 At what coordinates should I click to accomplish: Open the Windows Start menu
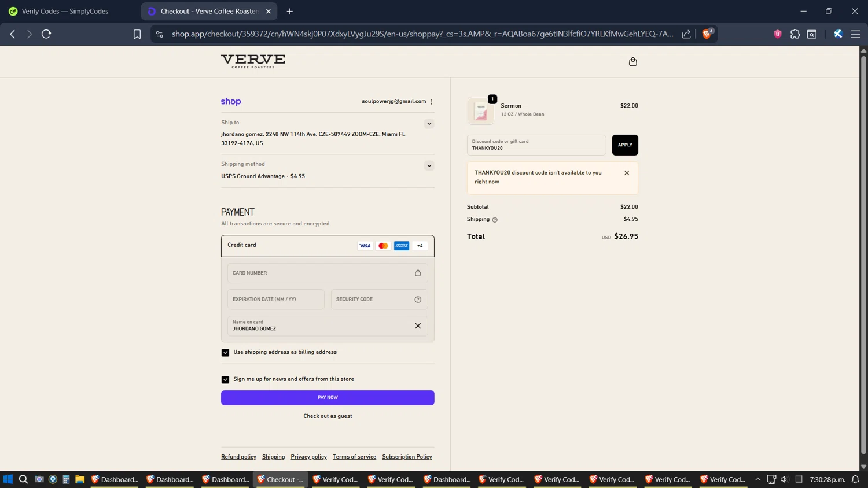point(8,479)
